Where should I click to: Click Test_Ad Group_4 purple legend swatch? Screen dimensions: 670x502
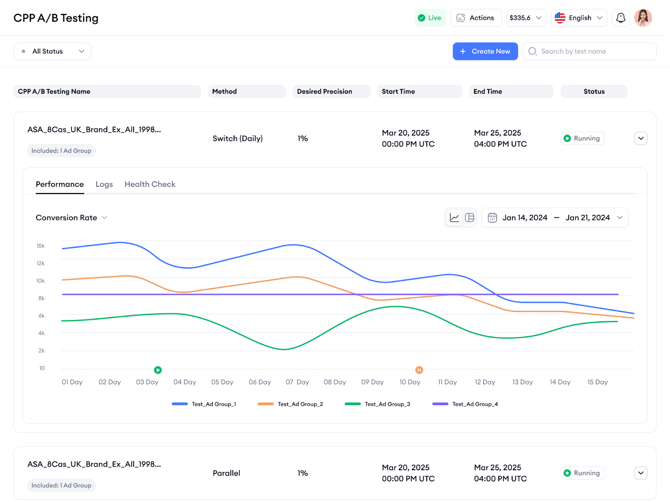[440, 404]
